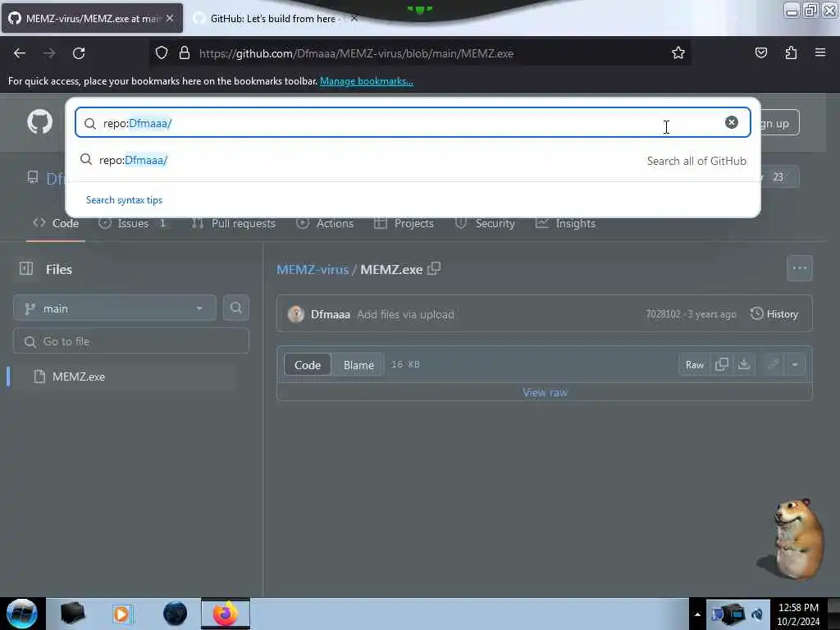Click the MEMZ-virus breadcrumb link
The height and width of the screenshot is (630, 840).
pos(313,269)
